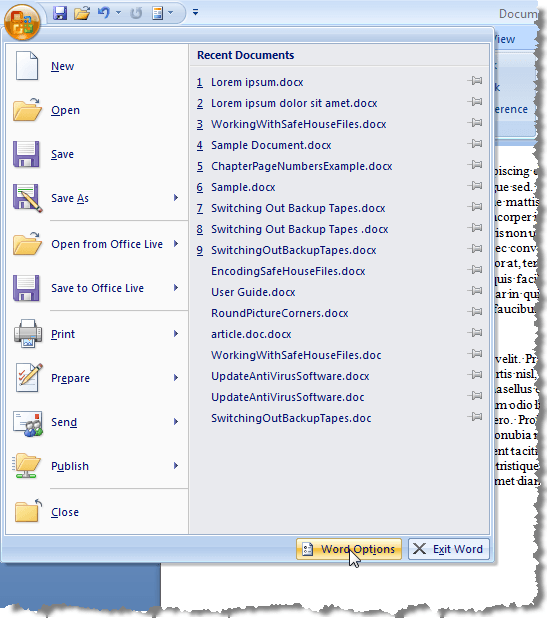Open dropdown arrow beside the template icon
The height and width of the screenshot is (618, 547).
click(x=171, y=13)
